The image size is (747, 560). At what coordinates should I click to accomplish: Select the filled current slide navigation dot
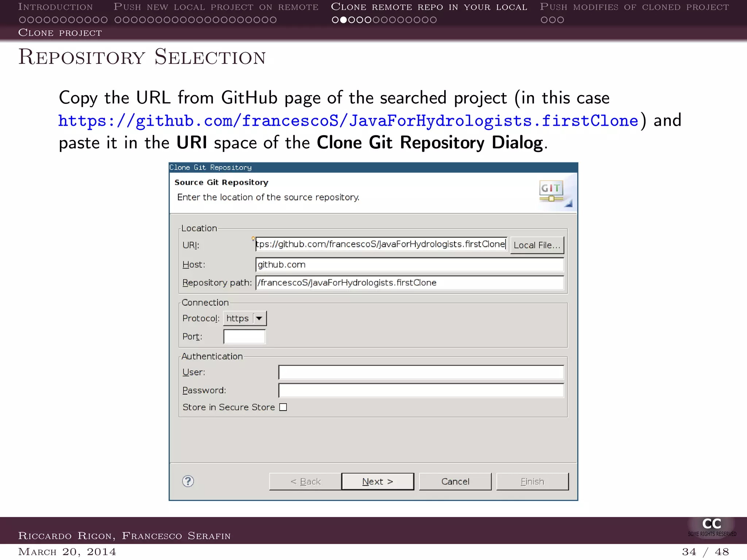click(343, 20)
